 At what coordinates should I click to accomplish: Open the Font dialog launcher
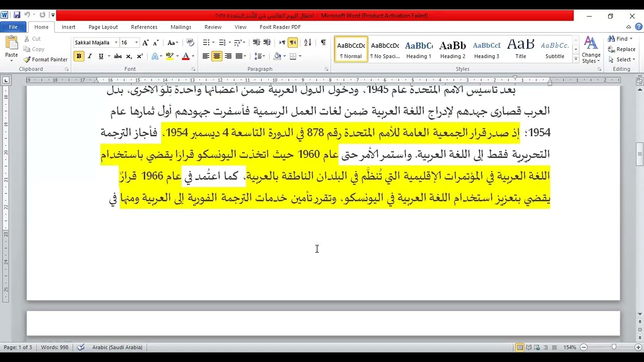[x=193, y=69]
